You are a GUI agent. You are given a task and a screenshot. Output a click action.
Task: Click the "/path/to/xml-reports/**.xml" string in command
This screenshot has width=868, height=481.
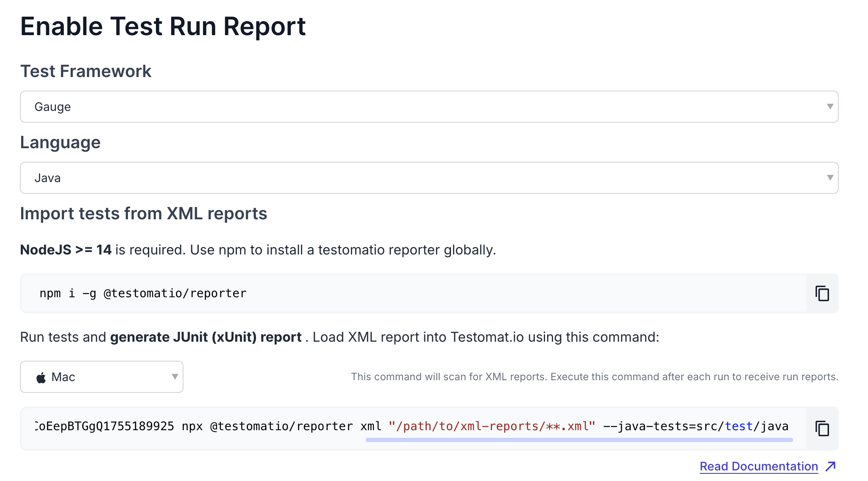(492, 426)
